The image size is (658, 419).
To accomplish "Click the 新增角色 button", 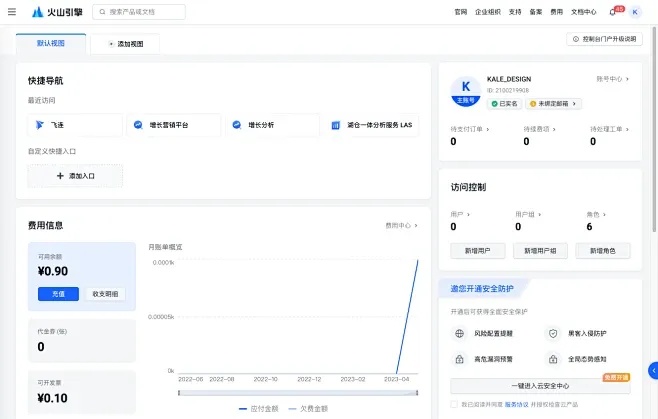I will pyautogui.click(x=603, y=251).
